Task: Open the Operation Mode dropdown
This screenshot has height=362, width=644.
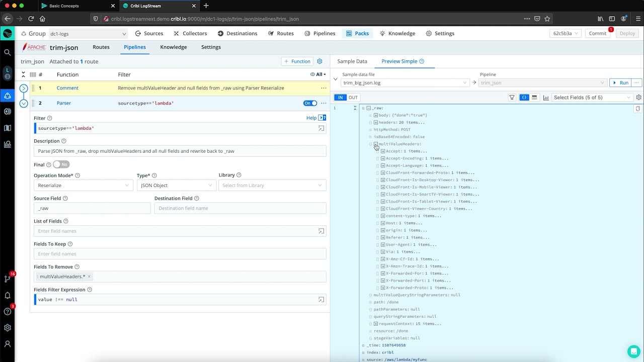Action: click(x=84, y=186)
